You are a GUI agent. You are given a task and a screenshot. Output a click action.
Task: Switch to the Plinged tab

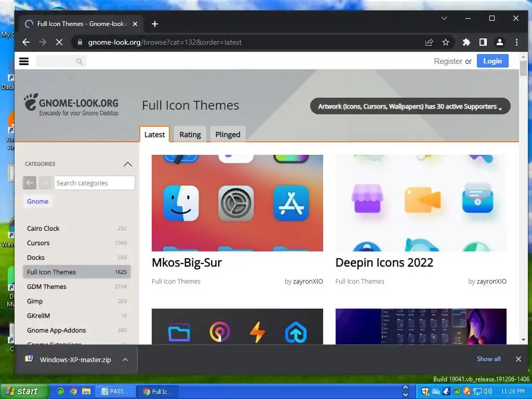click(228, 135)
